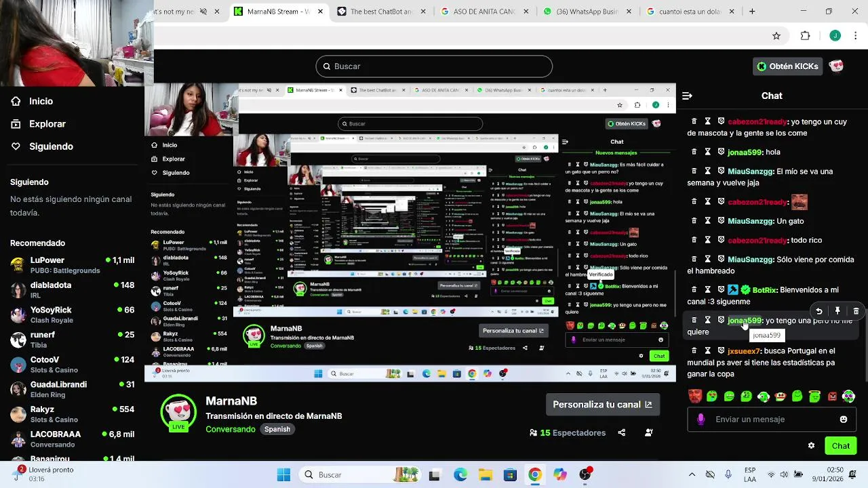Click the MarnaNB live avatar
Screen dimensions: 868x488
tap(178, 411)
